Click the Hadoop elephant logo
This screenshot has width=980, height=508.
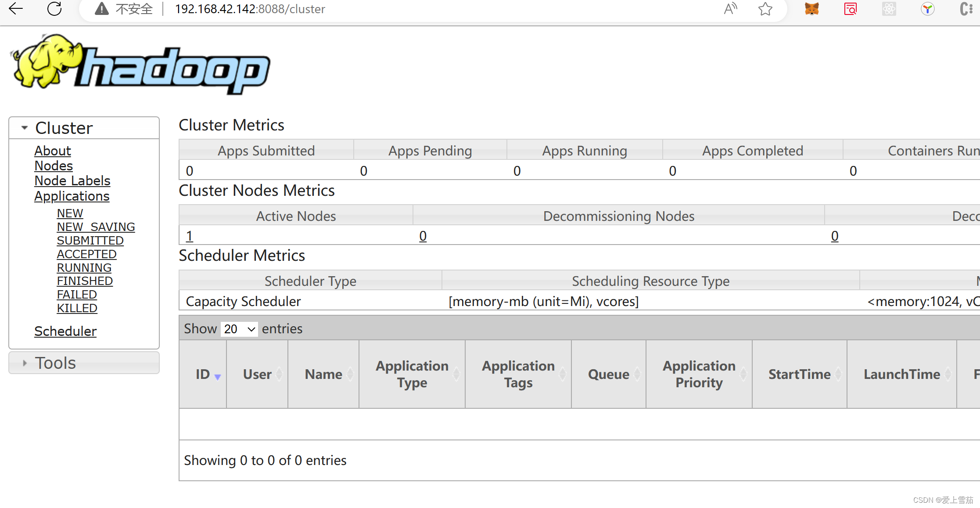[140, 65]
